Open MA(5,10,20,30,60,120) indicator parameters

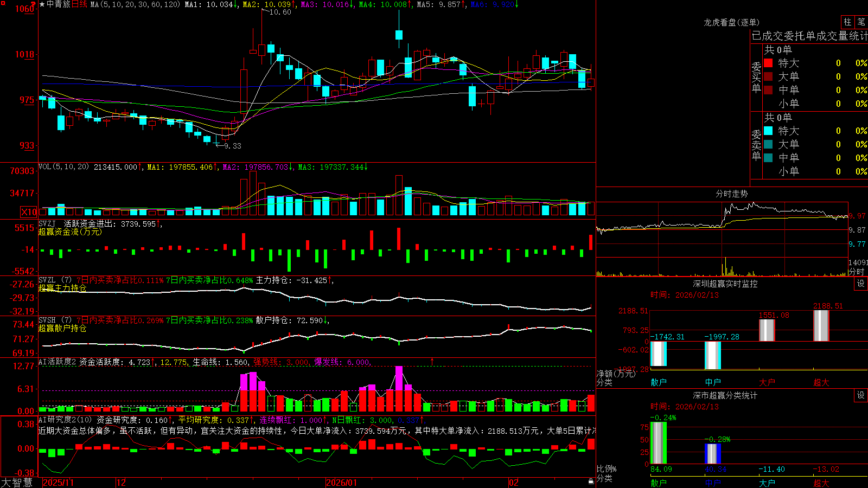click(135, 4)
